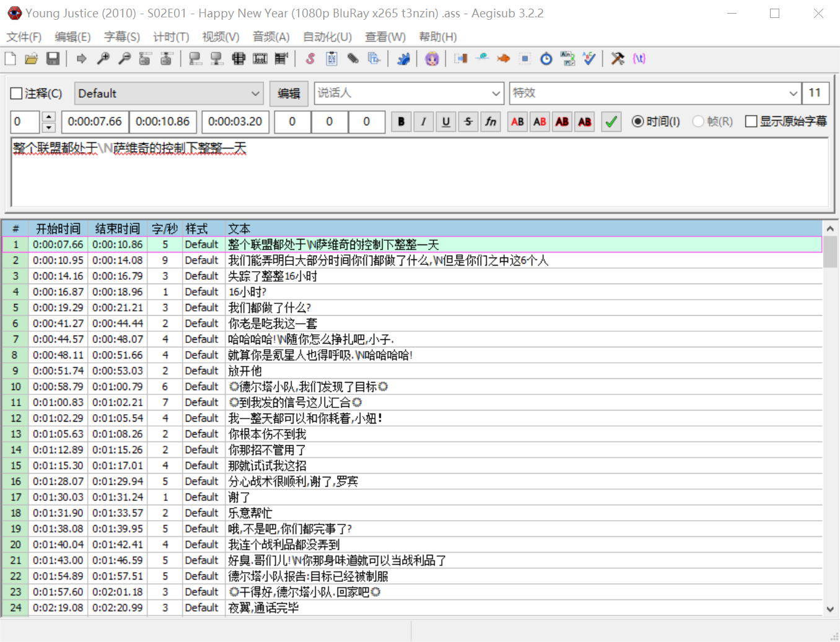840x642 pixels.
Task: Expand the 说话人 actor dropdown
Action: point(496,93)
